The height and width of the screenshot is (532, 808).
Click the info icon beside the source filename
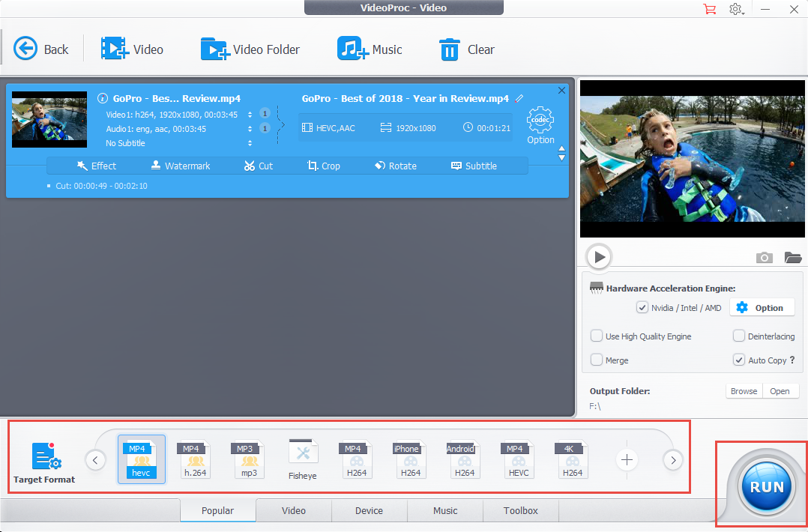pyautogui.click(x=103, y=98)
